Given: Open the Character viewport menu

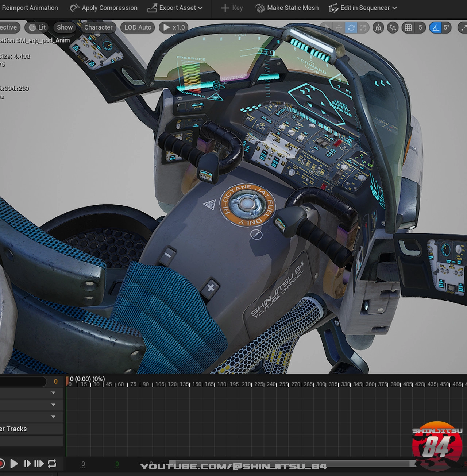Looking at the screenshot, I should click(98, 27).
